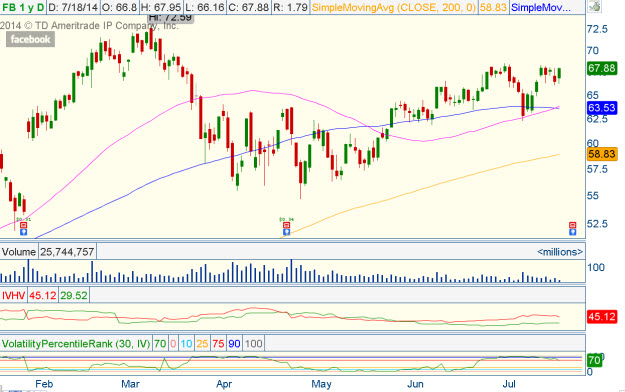Screen dimensions: 625x392
Task: Click the open price O: 66.8
Action: 119,7
